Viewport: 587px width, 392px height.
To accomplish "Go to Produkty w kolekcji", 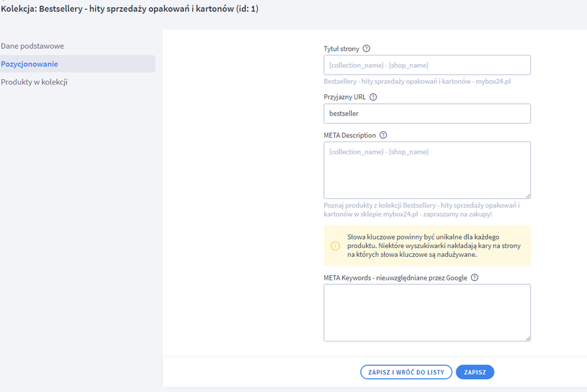I will click(34, 82).
